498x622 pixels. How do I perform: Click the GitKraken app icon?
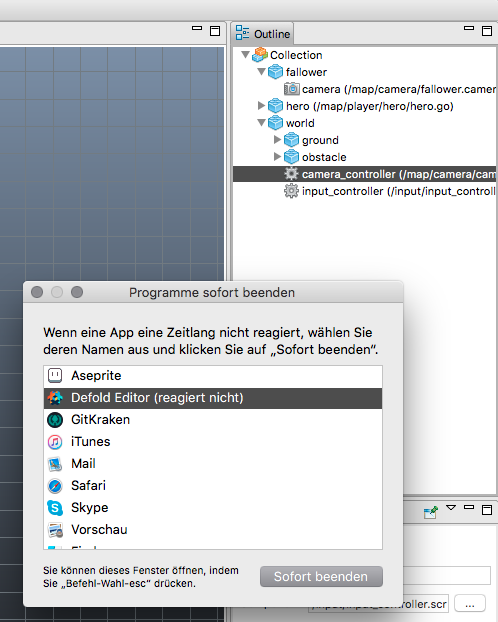pyautogui.click(x=55, y=420)
